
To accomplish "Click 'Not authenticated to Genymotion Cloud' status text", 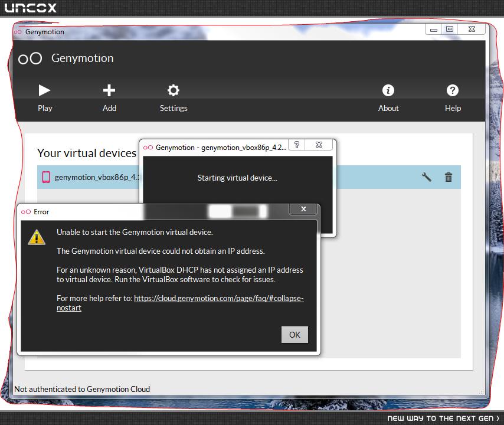I will click(x=82, y=389).
